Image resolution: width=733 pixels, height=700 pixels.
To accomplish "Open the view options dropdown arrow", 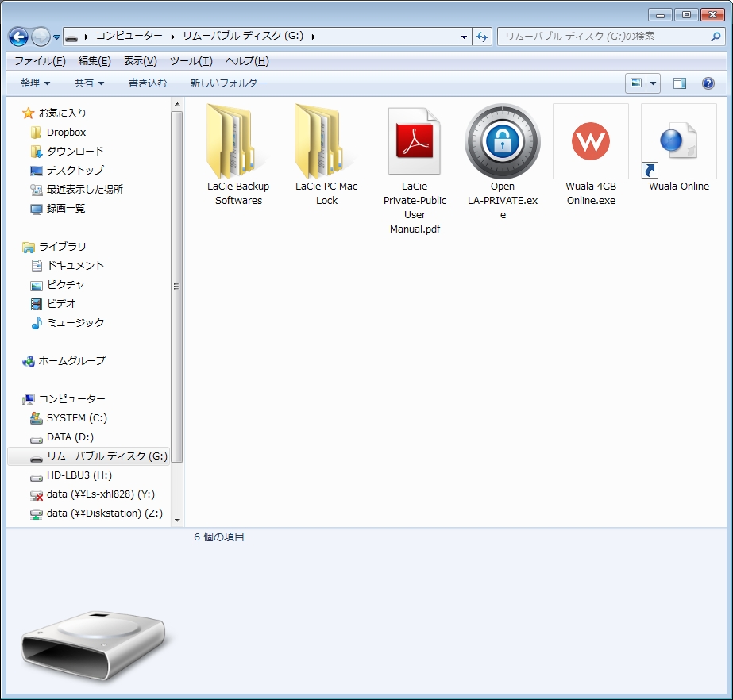I will 653,83.
